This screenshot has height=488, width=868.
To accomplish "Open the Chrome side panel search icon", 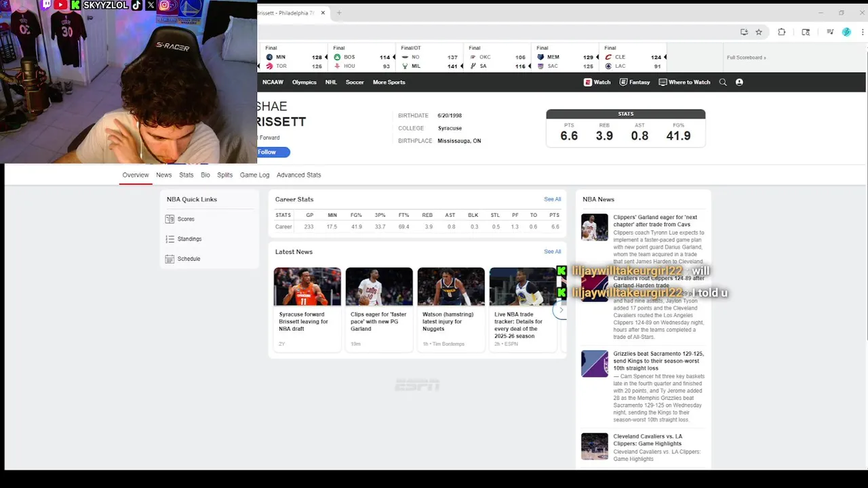I will 806,32.
